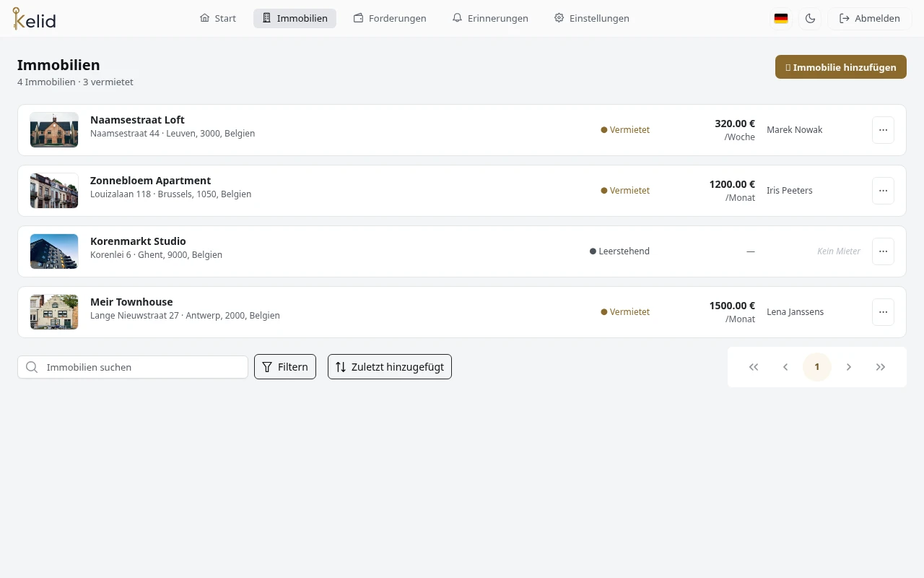Screen dimensions: 924x578
Task: Open the Start tab
Action: [218, 19]
